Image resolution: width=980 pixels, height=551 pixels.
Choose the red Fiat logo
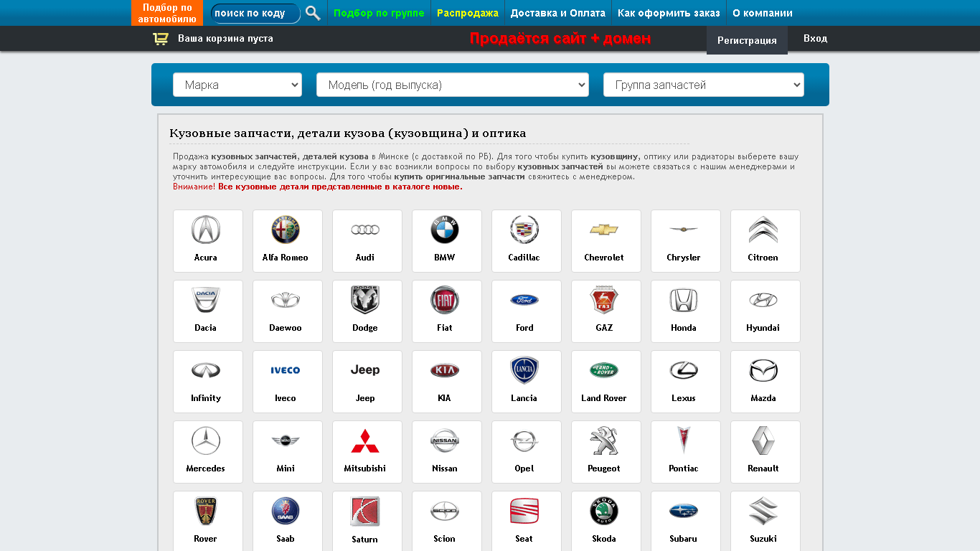point(445,300)
